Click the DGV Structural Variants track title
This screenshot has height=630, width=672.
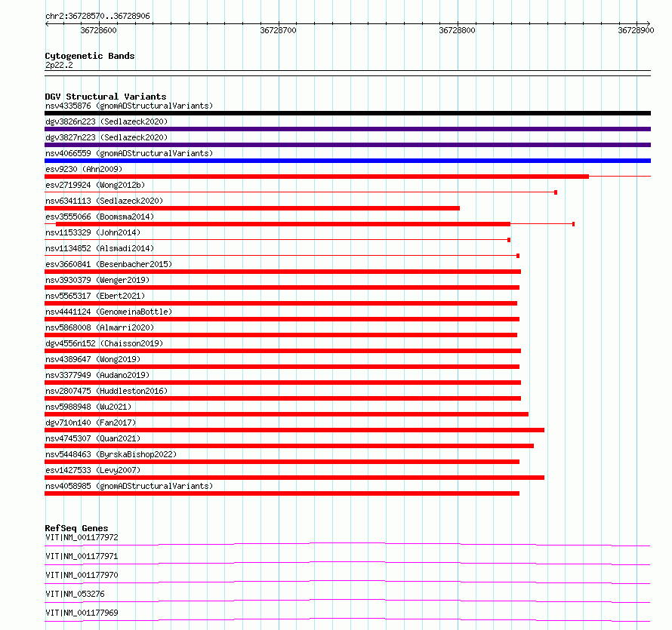click(106, 97)
